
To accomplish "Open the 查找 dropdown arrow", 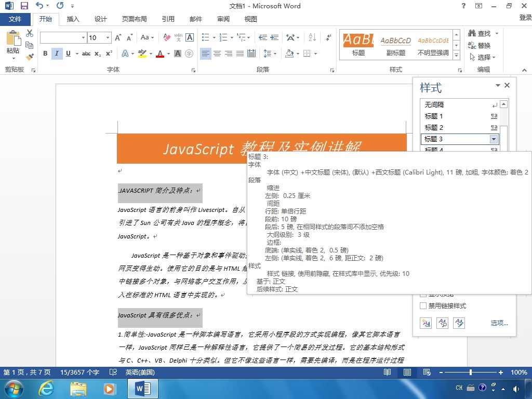I will [497, 33].
